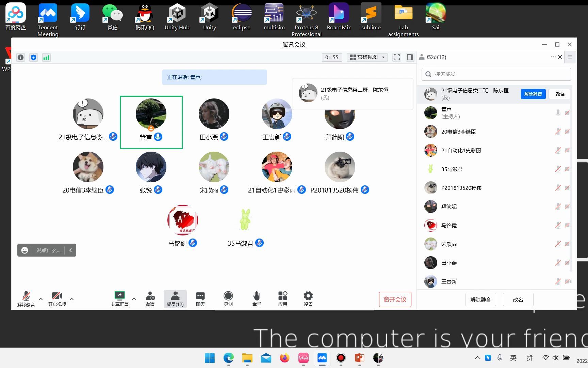Click the 离开会议 leave meeting button
Viewport: 588px width, 368px height.
pos(395,299)
